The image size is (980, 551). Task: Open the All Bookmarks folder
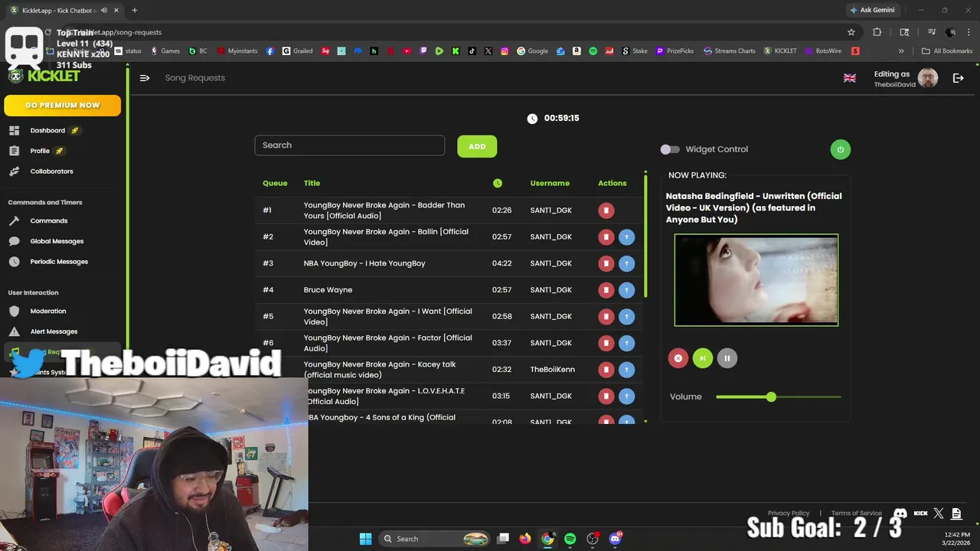(947, 51)
